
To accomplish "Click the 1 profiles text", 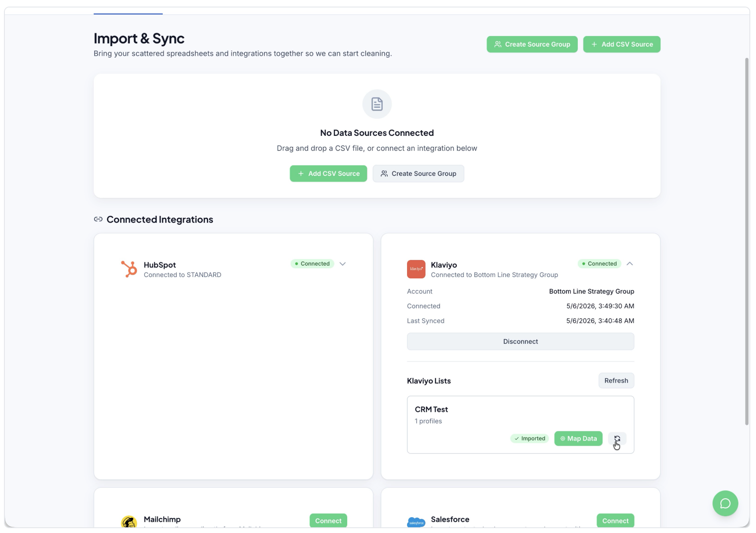I will [428, 421].
